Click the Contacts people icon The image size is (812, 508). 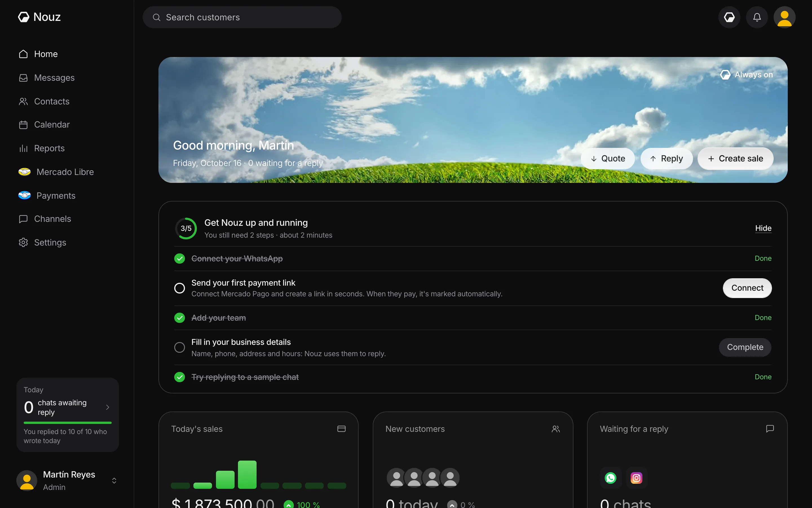point(23,101)
